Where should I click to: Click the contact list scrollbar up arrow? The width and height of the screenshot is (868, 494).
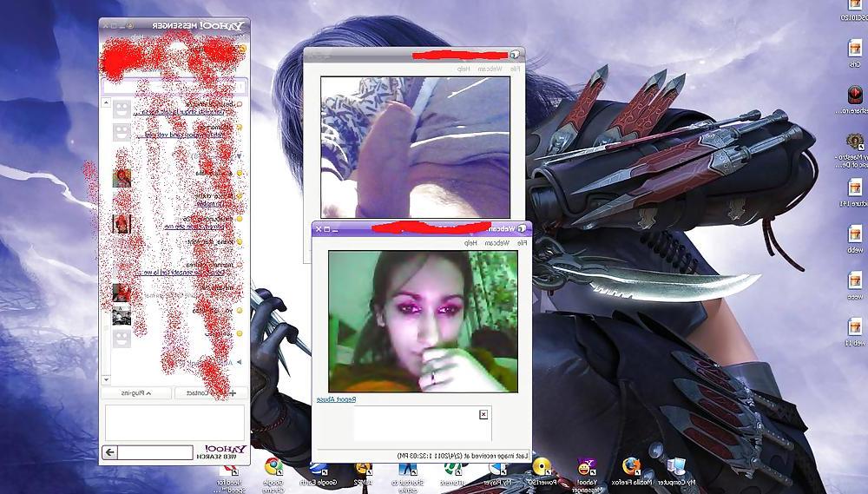click(106, 103)
